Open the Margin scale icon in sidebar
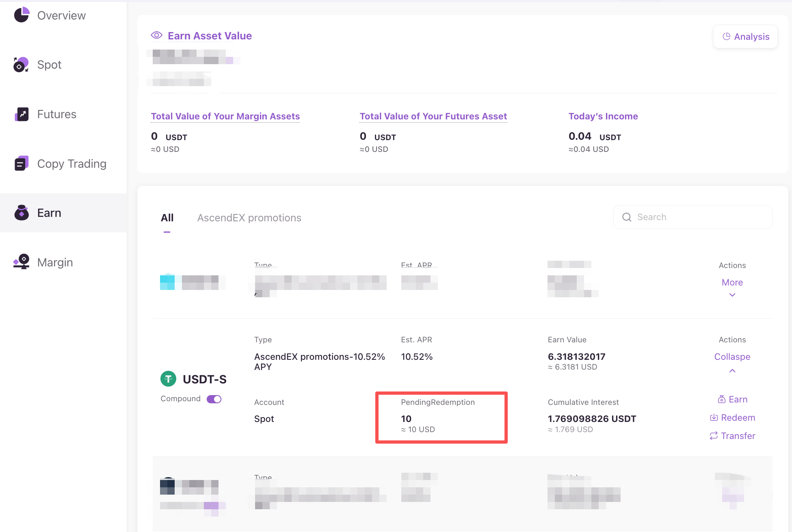 tap(22, 262)
